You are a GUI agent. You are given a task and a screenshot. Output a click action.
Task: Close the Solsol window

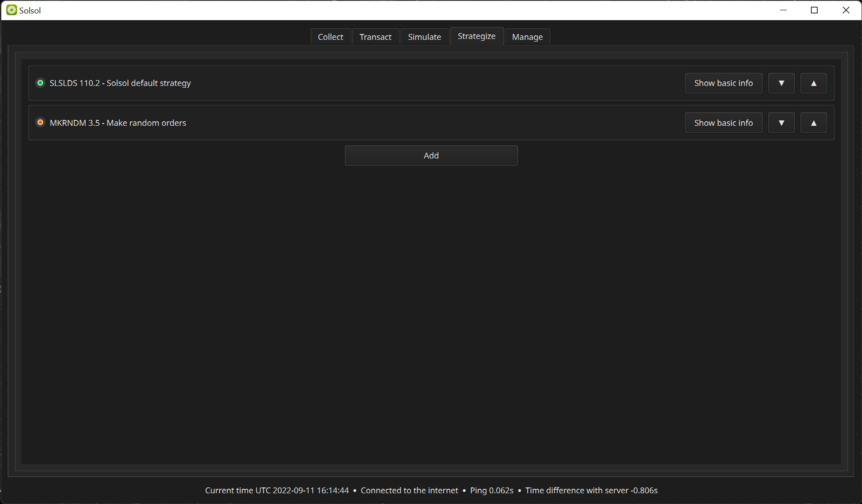[846, 10]
